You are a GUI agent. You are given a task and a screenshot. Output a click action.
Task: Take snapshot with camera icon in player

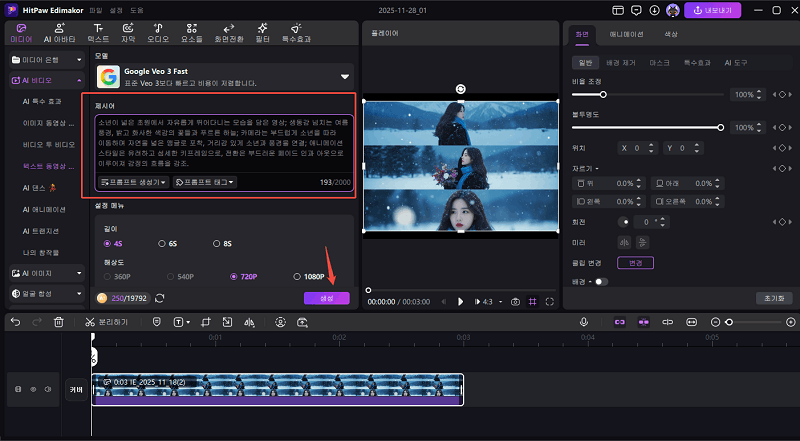515,302
